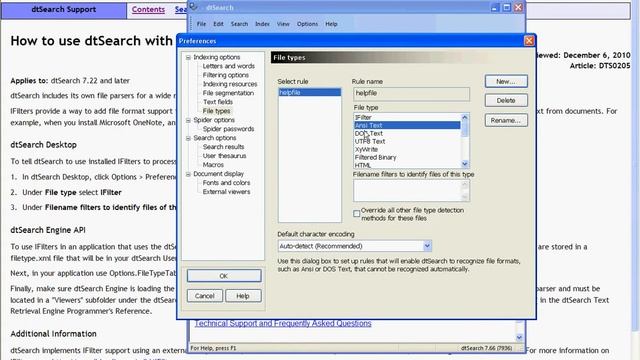Check Override all other file type detection
Image resolution: width=640 pixels, height=360 pixels.
click(x=356, y=213)
